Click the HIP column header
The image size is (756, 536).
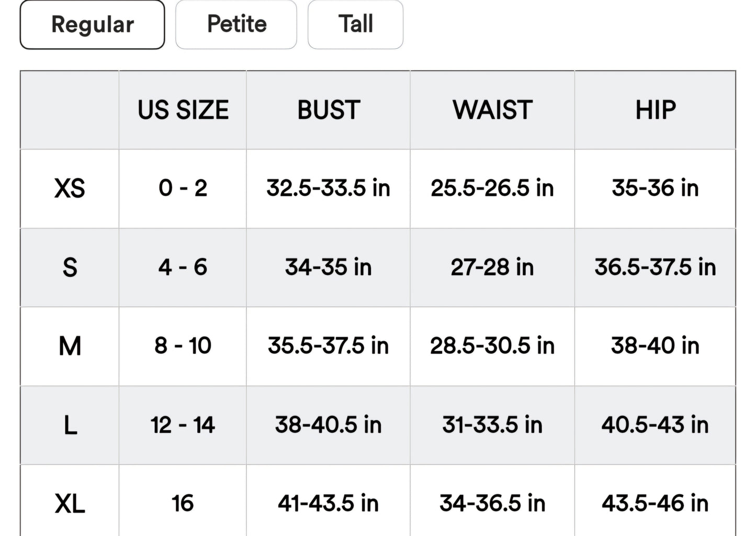[x=655, y=110]
